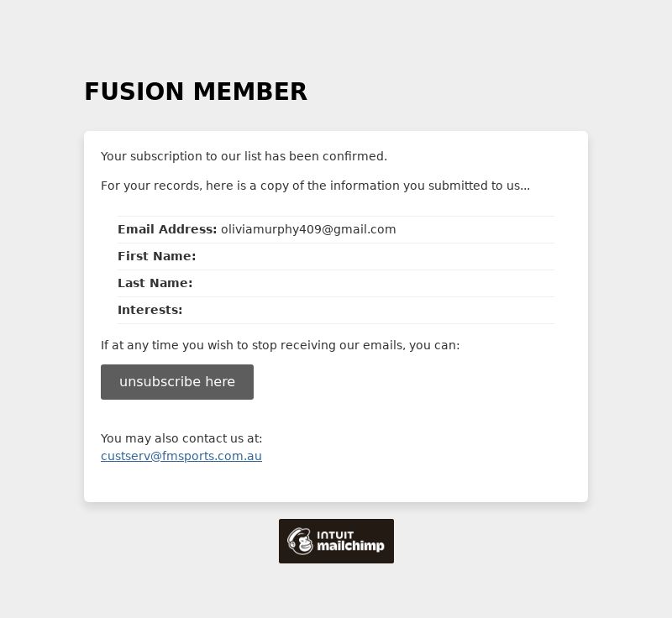Click the empty Interests value area
The height and width of the screenshot is (618, 672).
[x=369, y=310]
